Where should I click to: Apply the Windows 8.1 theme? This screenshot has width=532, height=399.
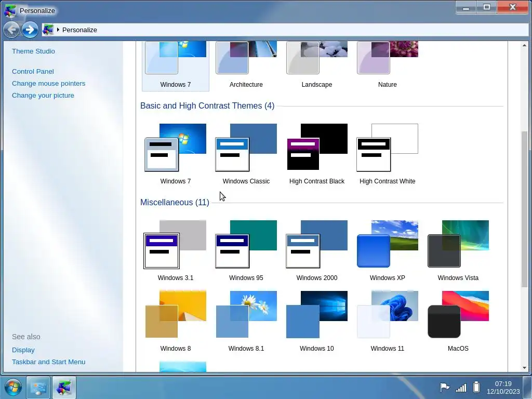pyautogui.click(x=246, y=314)
